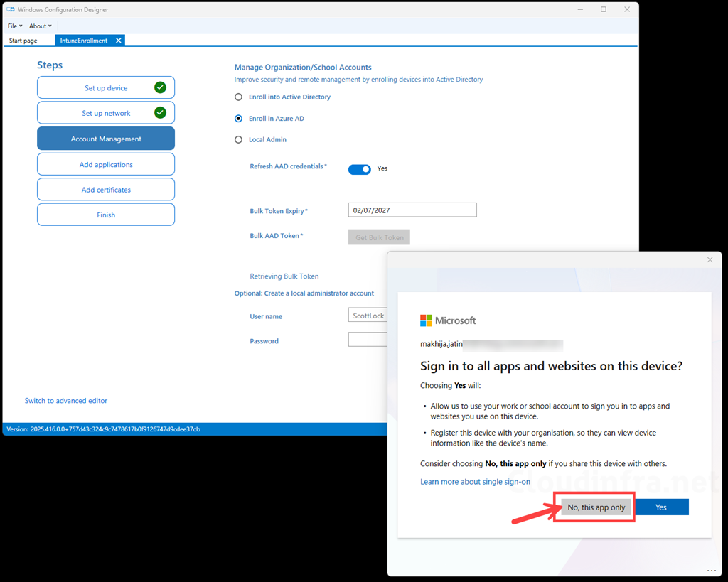Image resolution: width=728 pixels, height=582 pixels.
Task: Go to the Set up device step
Action: (106, 87)
